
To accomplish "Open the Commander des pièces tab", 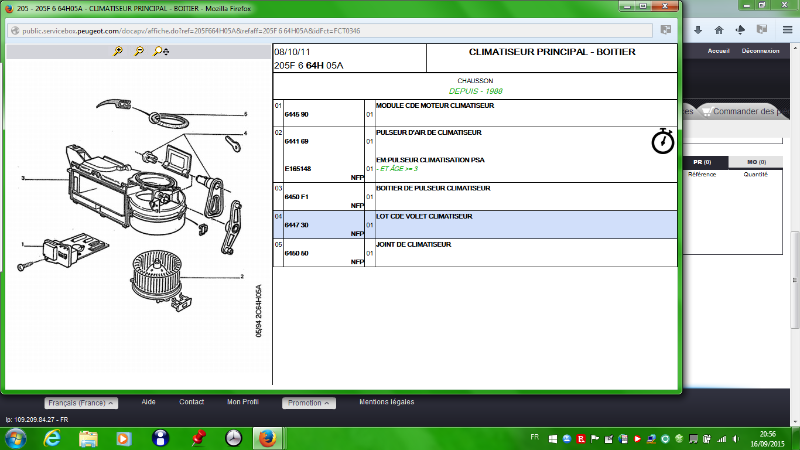I will pyautogui.click(x=743, y=111).
